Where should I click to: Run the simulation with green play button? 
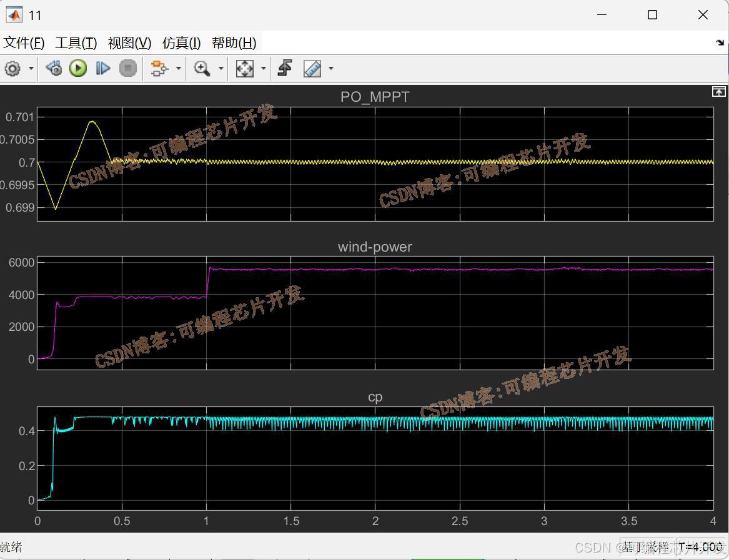[78, 68]
